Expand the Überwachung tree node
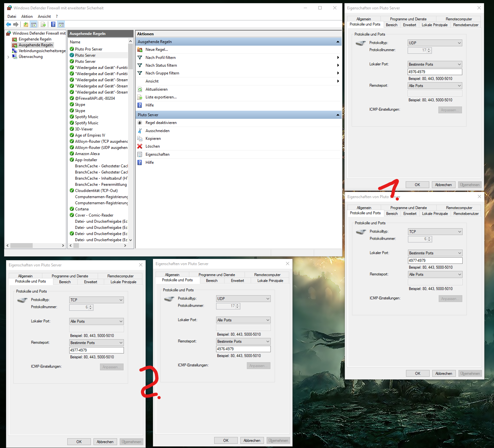 8,57
